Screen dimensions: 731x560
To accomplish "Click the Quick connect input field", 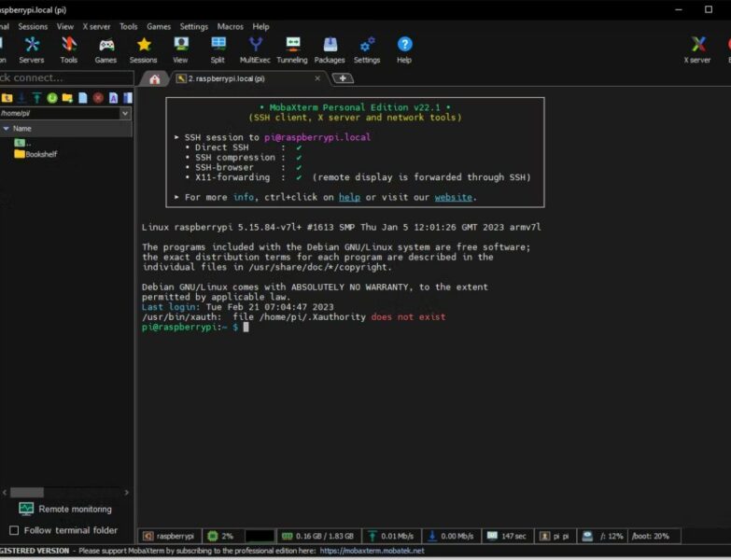I will [63, 78].
